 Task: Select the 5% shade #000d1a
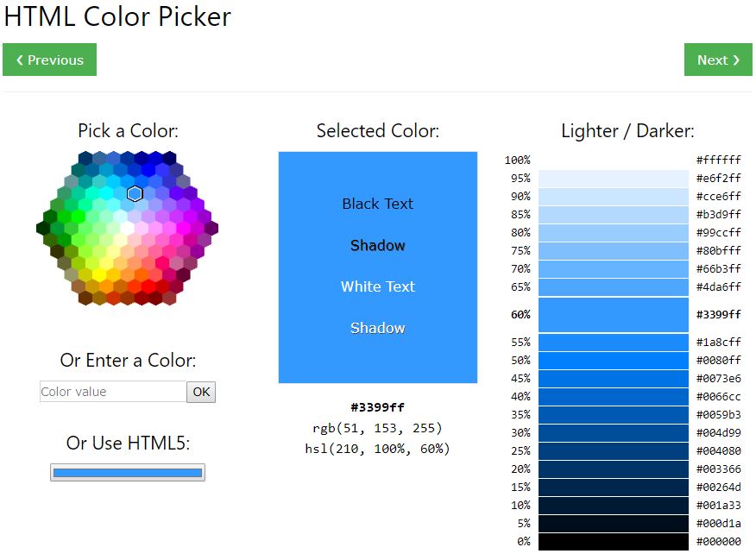click(612, 524)
